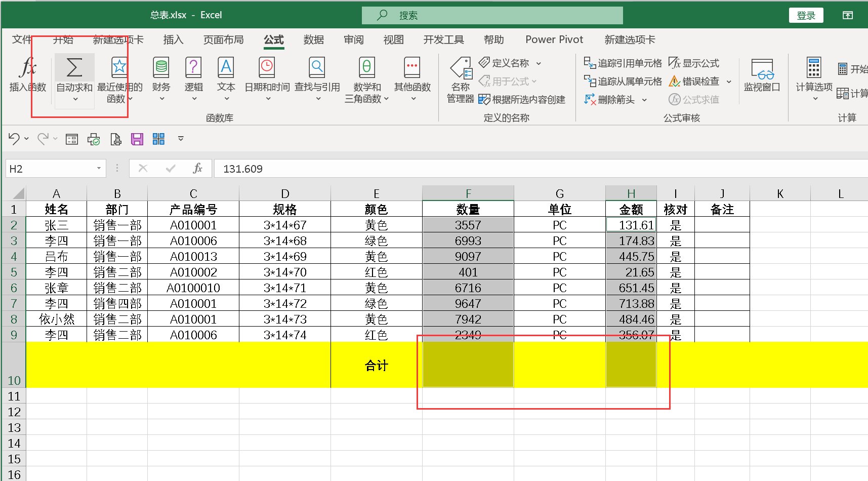Open the Insert Function fx ribbon button
Screen dimensions: 868x481
tap(27, 67)
